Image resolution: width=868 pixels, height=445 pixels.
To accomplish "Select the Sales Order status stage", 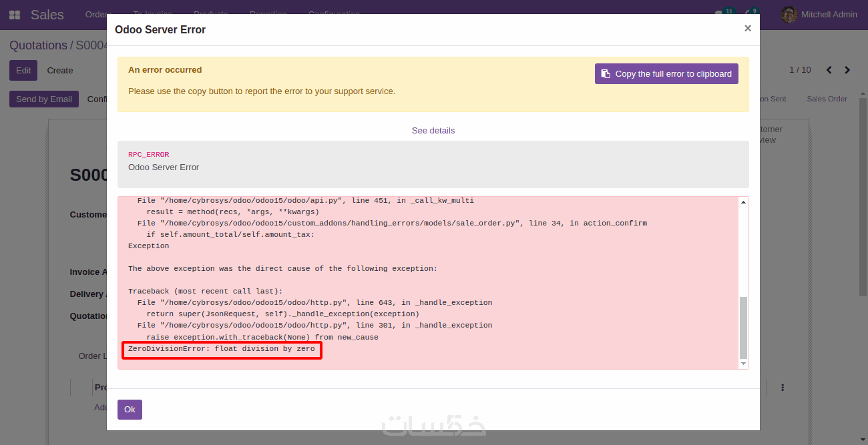I will (x=827, y=99).
